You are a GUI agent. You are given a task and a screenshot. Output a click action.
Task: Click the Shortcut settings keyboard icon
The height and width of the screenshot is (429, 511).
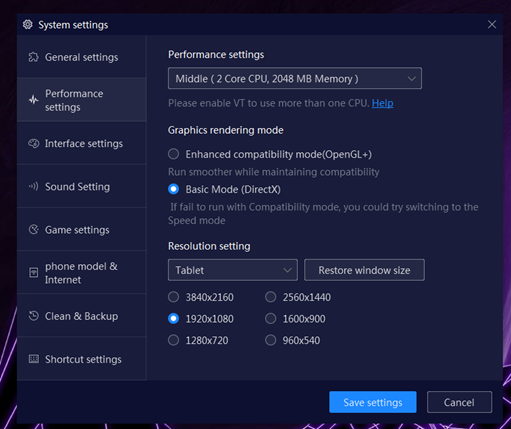click(x=33, y=359)
